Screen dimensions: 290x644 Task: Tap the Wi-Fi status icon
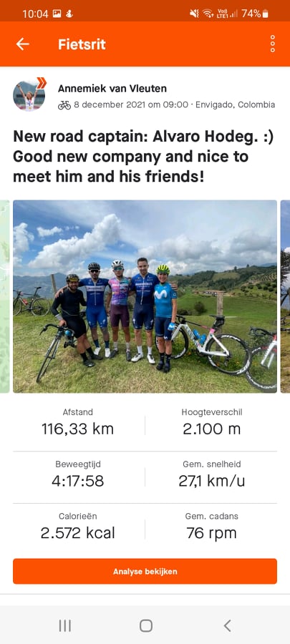[208, 14]
